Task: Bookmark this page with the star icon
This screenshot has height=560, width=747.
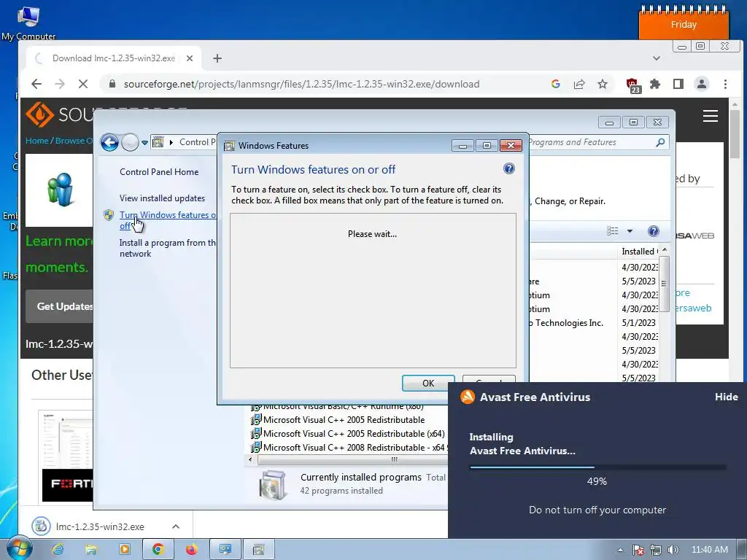Action: 603,84
